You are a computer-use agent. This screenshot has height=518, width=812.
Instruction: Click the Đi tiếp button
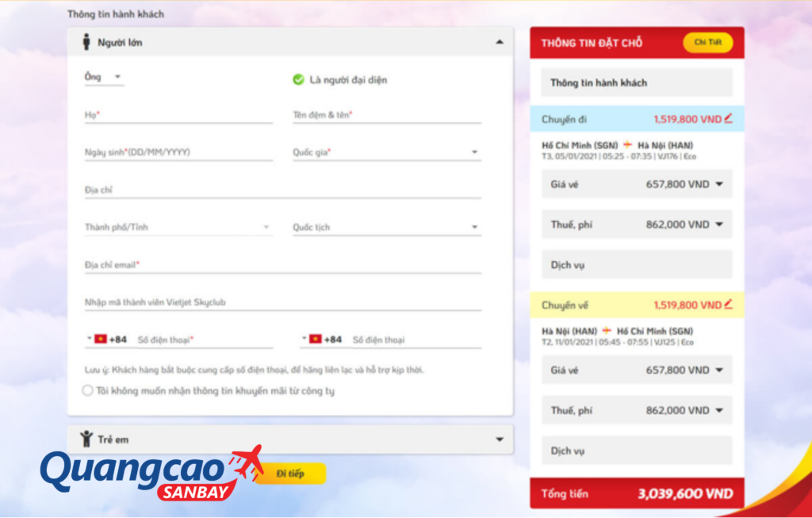[x=290, y=474]
